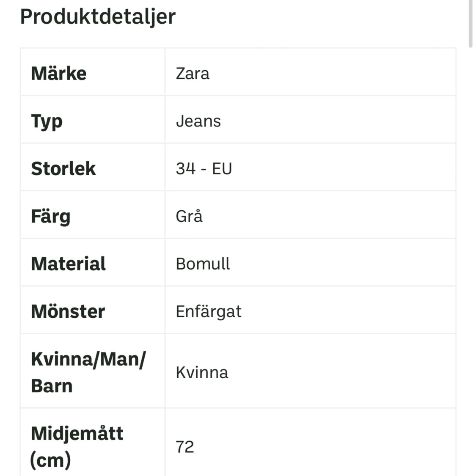Select the Kvinna/Man/Barn label cell
476x476 pixels.
[93, 371]
